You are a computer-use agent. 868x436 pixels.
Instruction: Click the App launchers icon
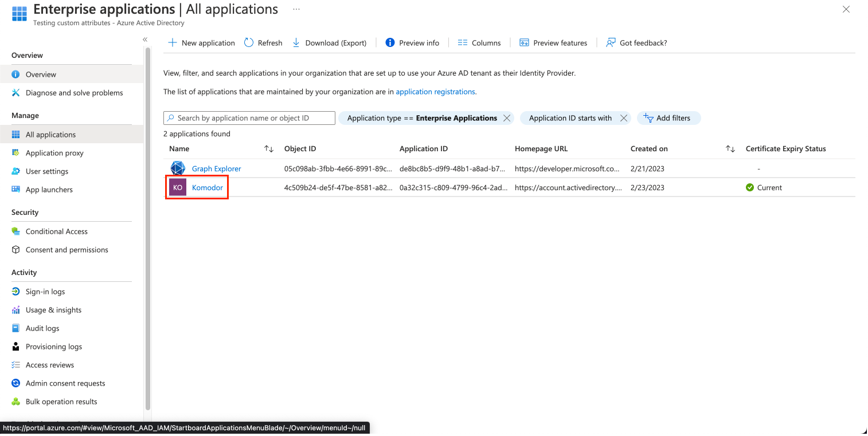pos(16,190)
